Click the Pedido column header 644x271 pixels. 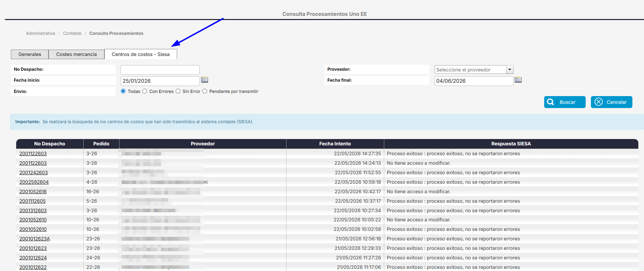101,144
